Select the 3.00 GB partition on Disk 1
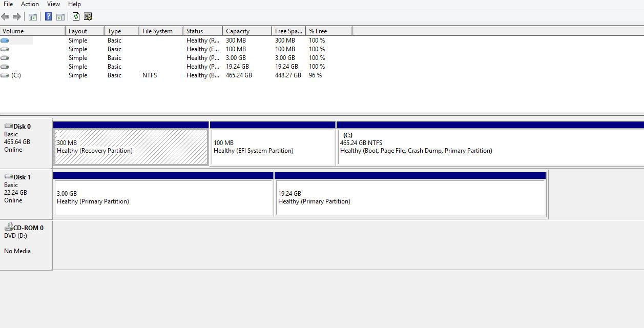The height and width of the screenshot is (328, 644). point(162,197)
